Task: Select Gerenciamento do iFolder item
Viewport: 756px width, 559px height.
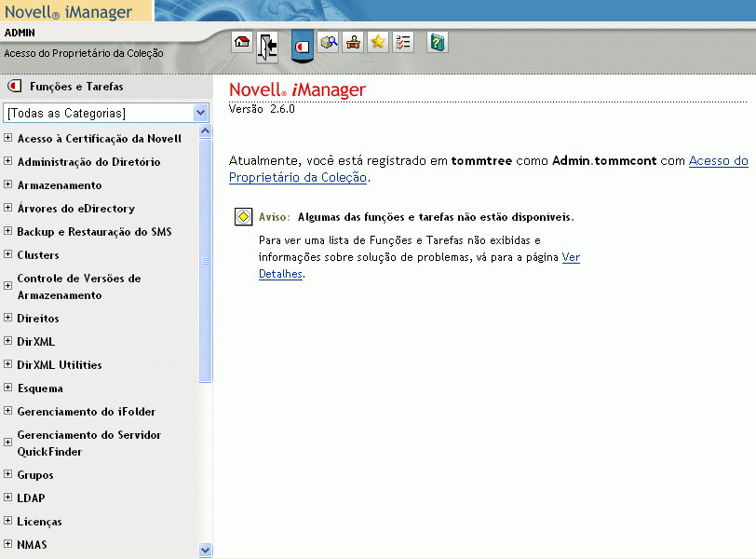Action: coord(87,412)
